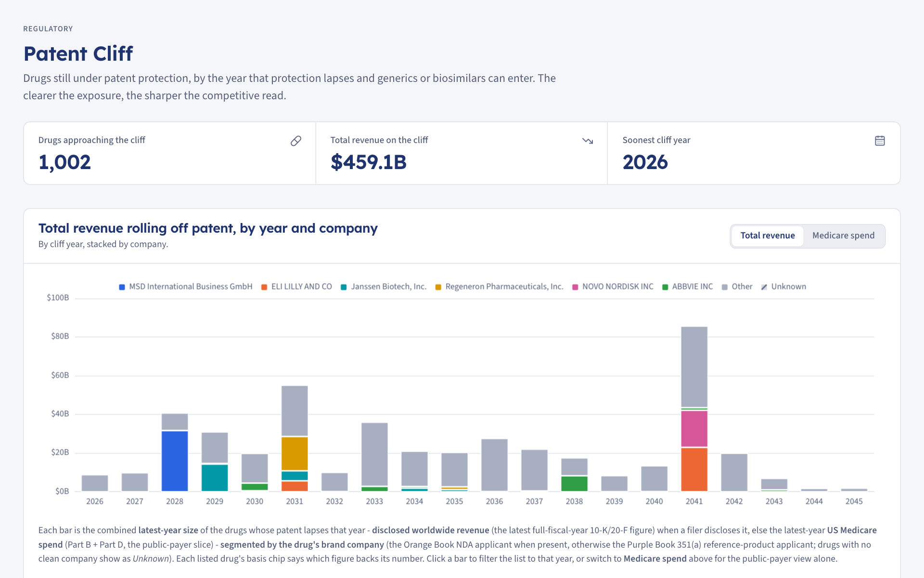This screenshot has width=924, height=578.
Task: Click the 2034 axis label
Action: 414,501
